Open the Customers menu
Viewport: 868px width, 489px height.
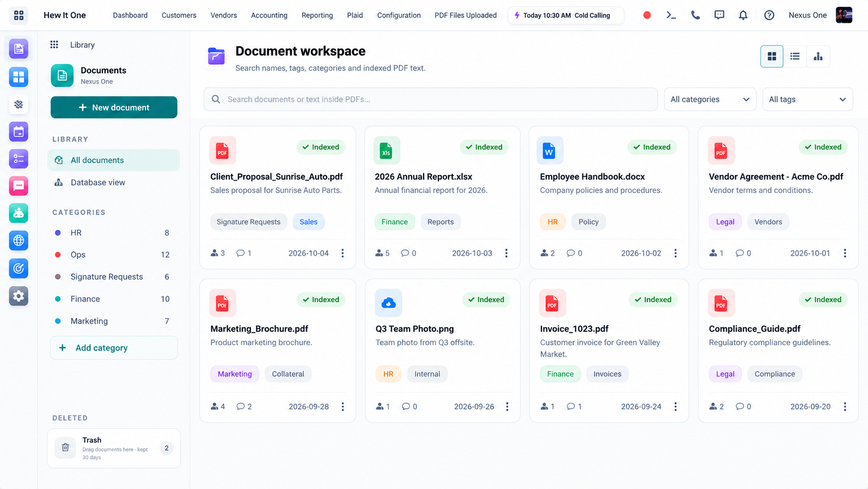tap(179, 15)
